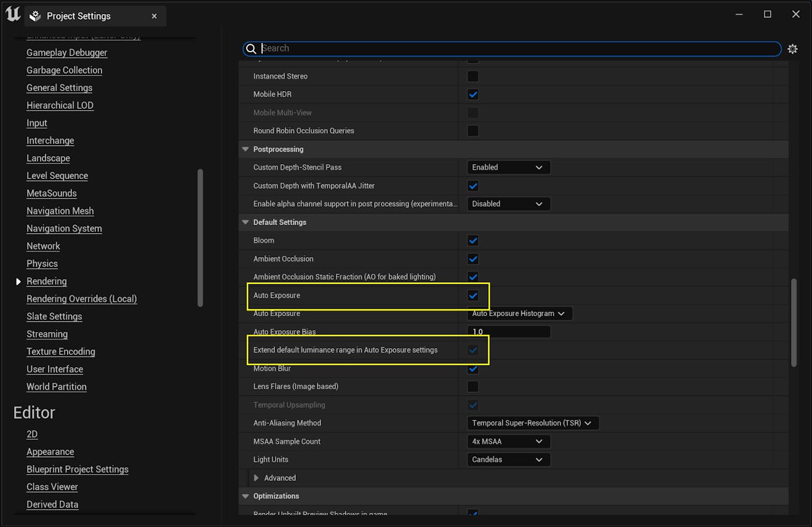Expand the Advanced section

pos(256,478)
